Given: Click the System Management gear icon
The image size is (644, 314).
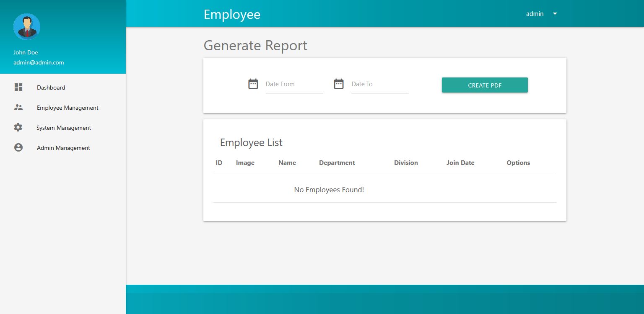Looking at the screenshot, I should tap(18, 127).
